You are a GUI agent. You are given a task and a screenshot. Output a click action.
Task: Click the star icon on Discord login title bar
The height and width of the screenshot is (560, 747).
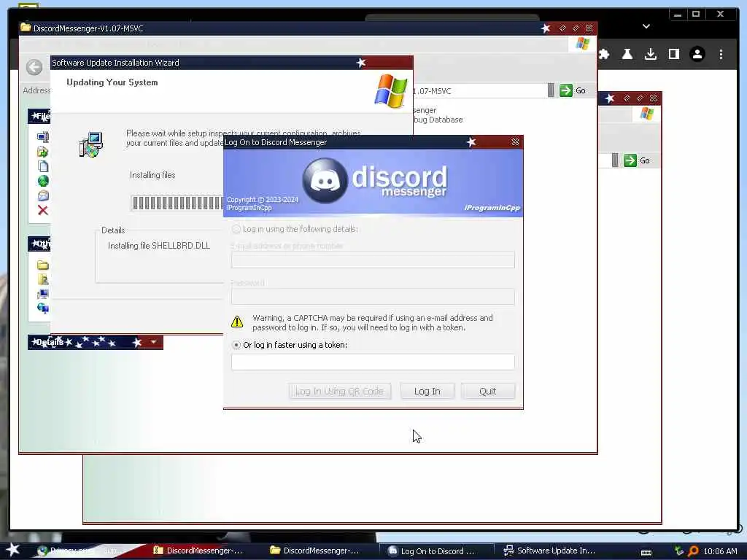(471, 142)
